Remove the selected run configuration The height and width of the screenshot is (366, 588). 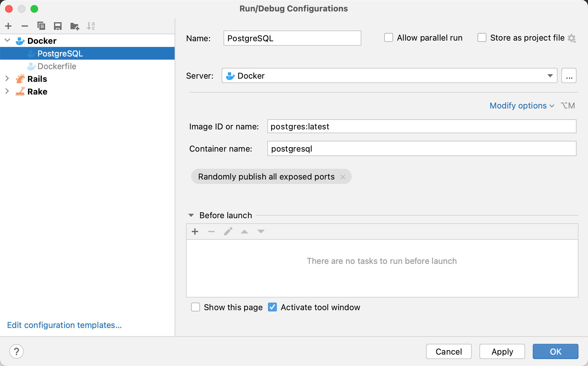tap(25, 26)
